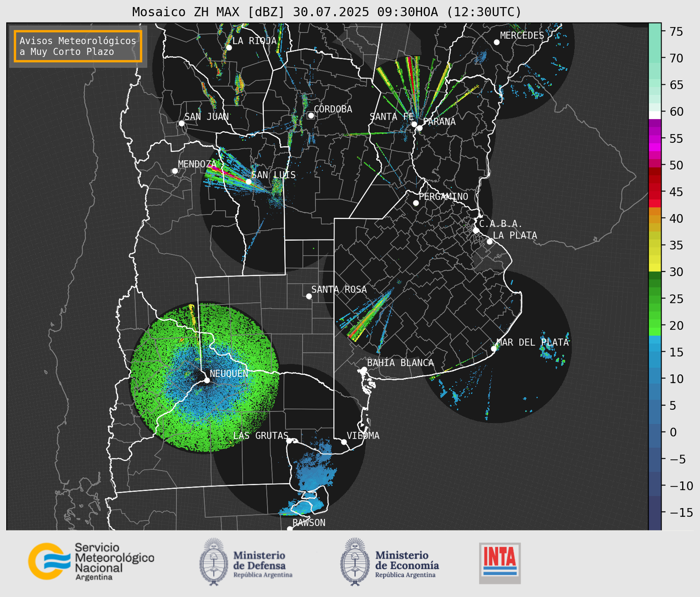Click the SANTA ROSA label

coord(339,289)
